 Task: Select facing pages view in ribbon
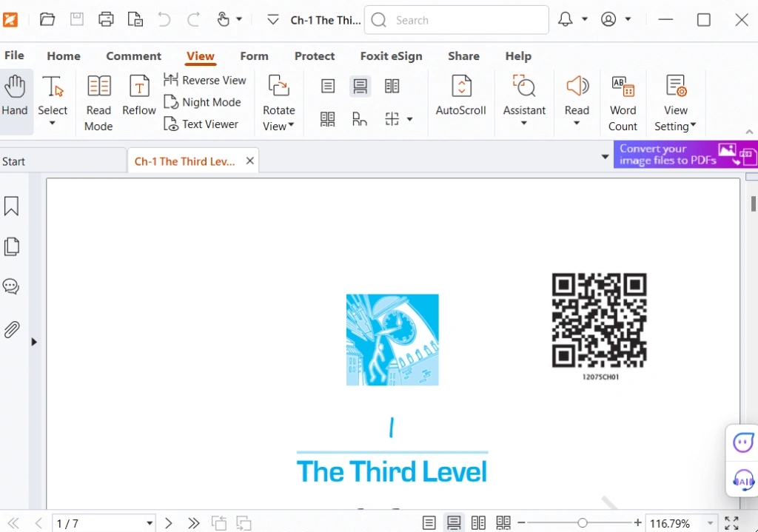[x=392, y=87]
